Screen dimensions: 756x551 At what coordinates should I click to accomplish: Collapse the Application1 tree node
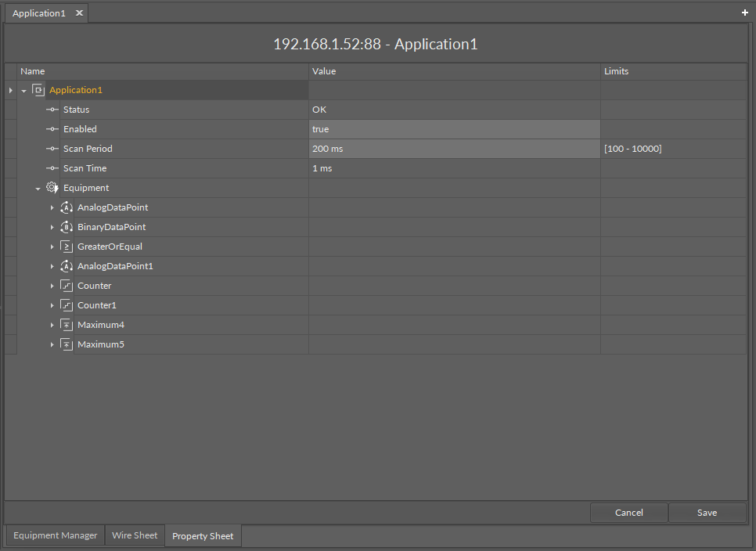click(x=24, y=91)
